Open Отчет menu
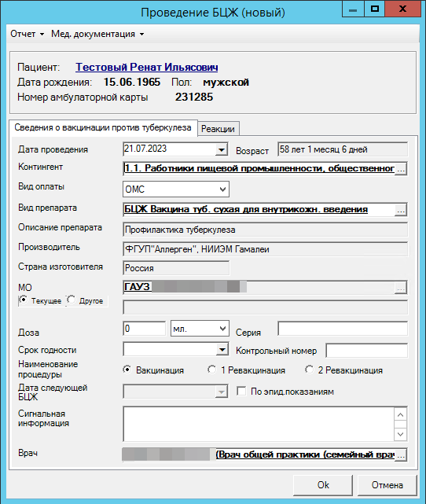 (27, 34)
